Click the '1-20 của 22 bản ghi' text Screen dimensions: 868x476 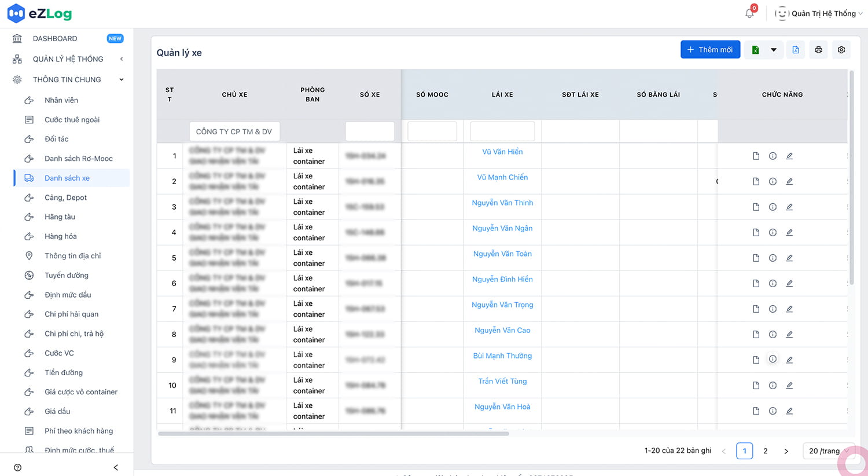point(678,451)
